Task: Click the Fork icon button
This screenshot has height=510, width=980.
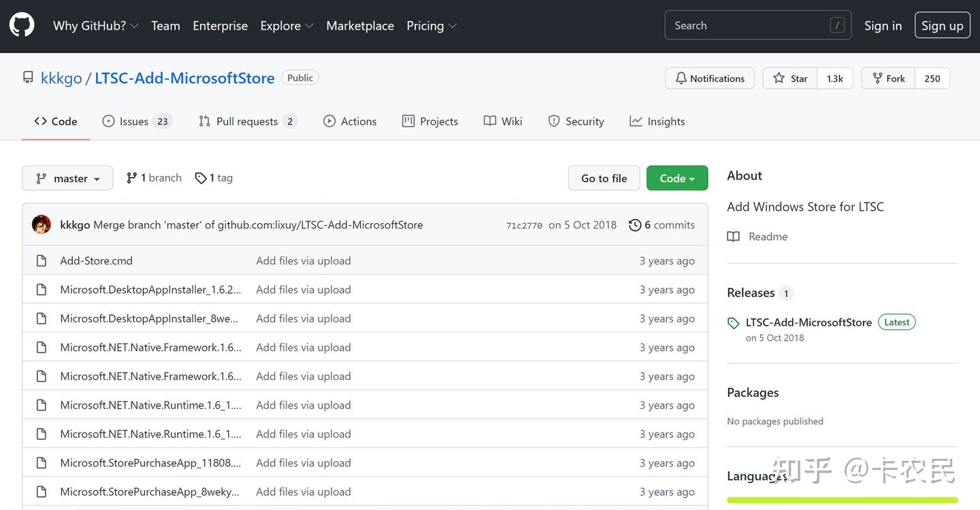Action: (x=877, y=78)
